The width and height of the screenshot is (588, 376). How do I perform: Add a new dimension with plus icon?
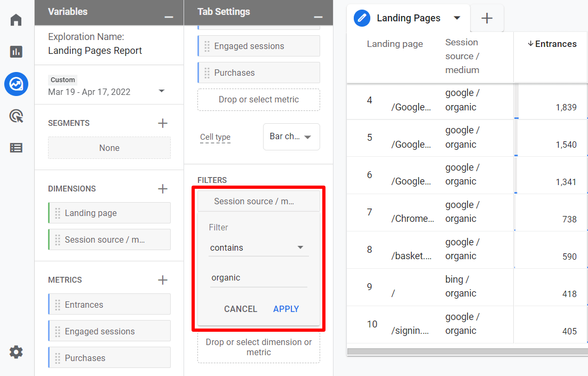[163, 189]
